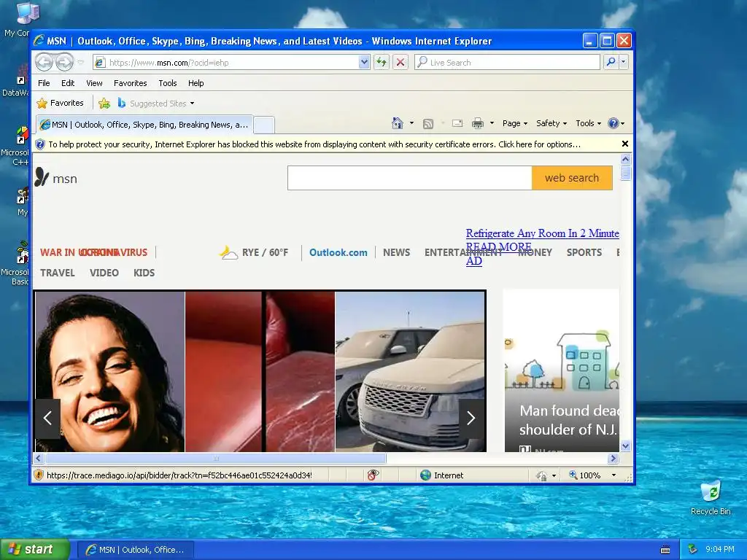The width and height of the screenshot is (747, 560).
Task: Select the MSN browser tab
Action: [x=145, y=125]
